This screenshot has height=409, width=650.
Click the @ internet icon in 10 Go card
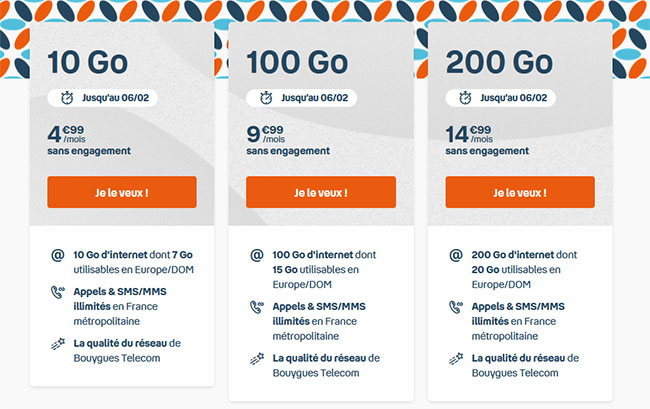tap(58, 255)
